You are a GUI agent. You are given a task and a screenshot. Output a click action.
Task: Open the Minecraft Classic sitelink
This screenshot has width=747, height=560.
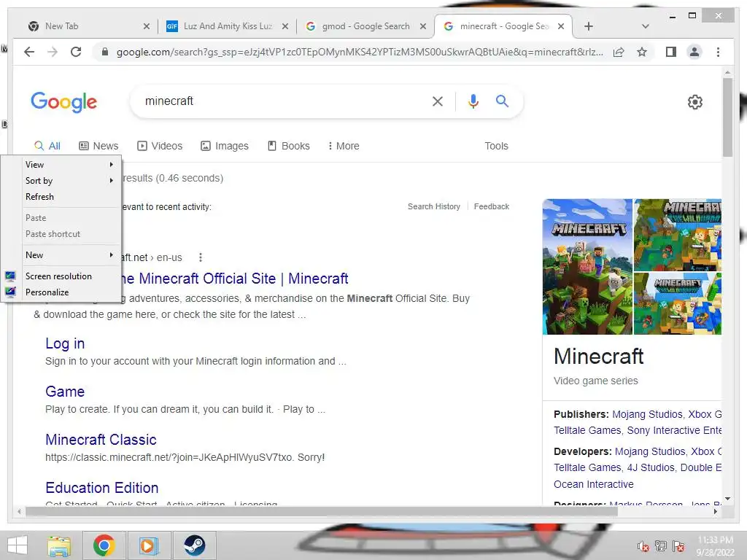(x=101, y=440)
